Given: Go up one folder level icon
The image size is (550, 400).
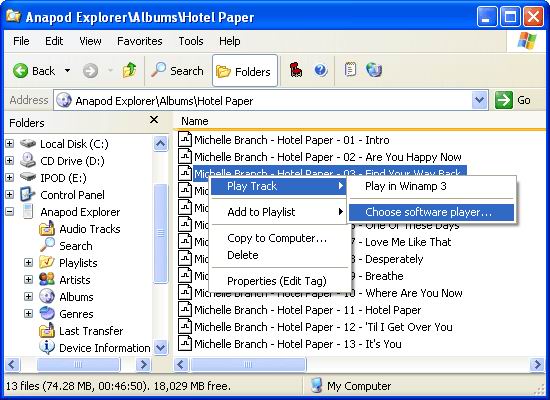Looking at the screenshot, I should [x=129, y=70].
